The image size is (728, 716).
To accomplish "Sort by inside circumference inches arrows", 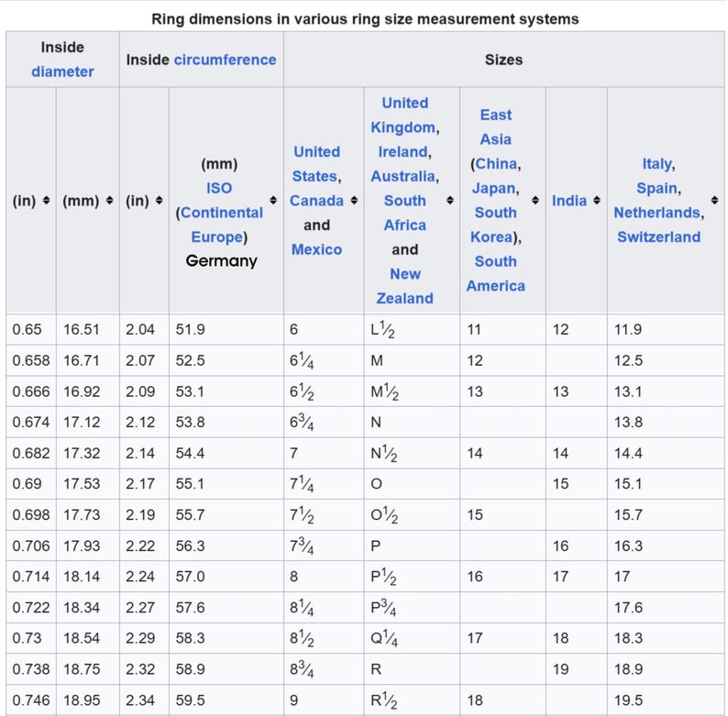I will pos(160,200).
